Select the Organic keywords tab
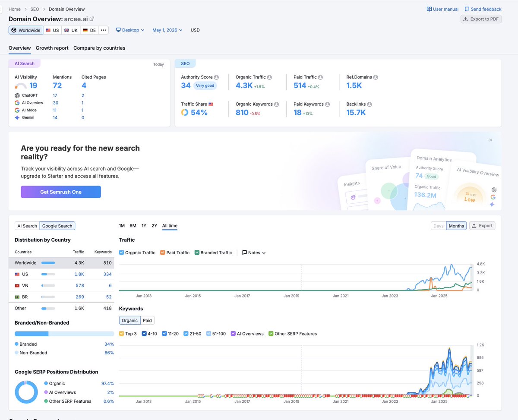Screen dimensions: 518x420 [x=130, y=320]
